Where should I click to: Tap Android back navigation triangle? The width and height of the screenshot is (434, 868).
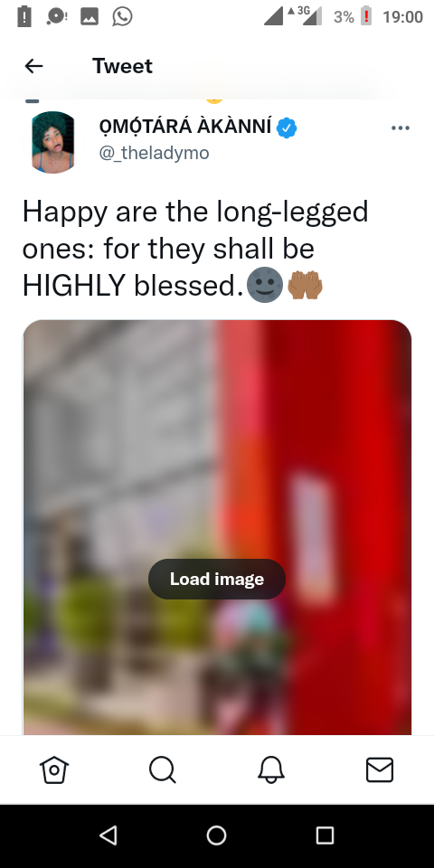pos(108,835)
